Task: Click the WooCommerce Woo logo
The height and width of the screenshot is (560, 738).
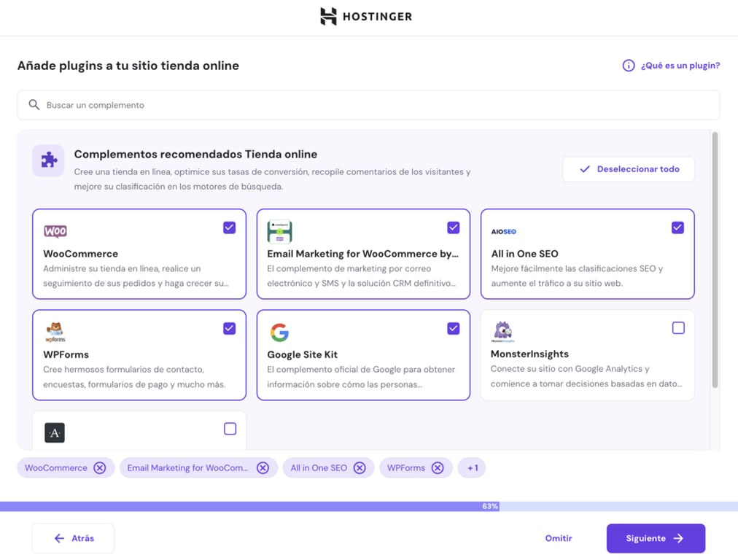Action: pyautogui.click(x=55, y=231)
